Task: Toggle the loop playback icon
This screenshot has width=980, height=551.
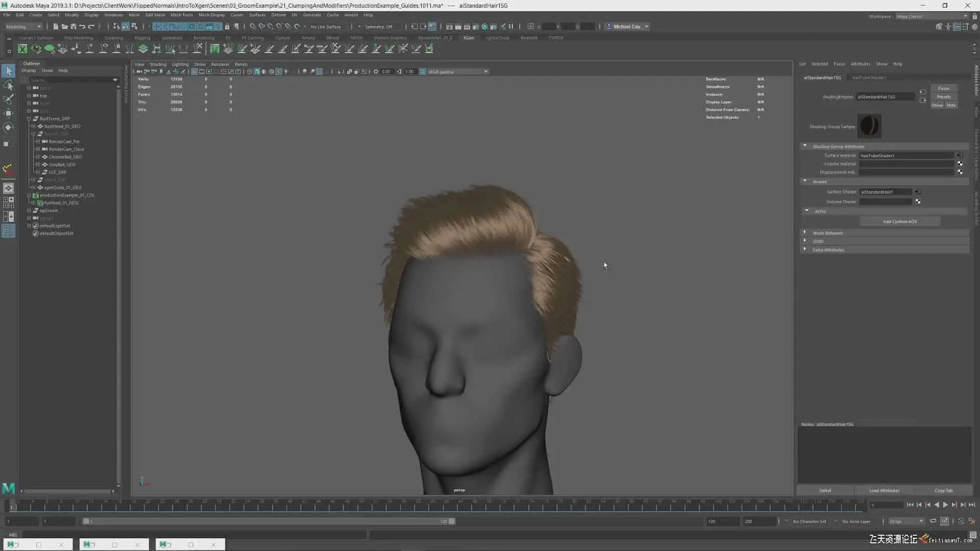Action: [933, 521]
